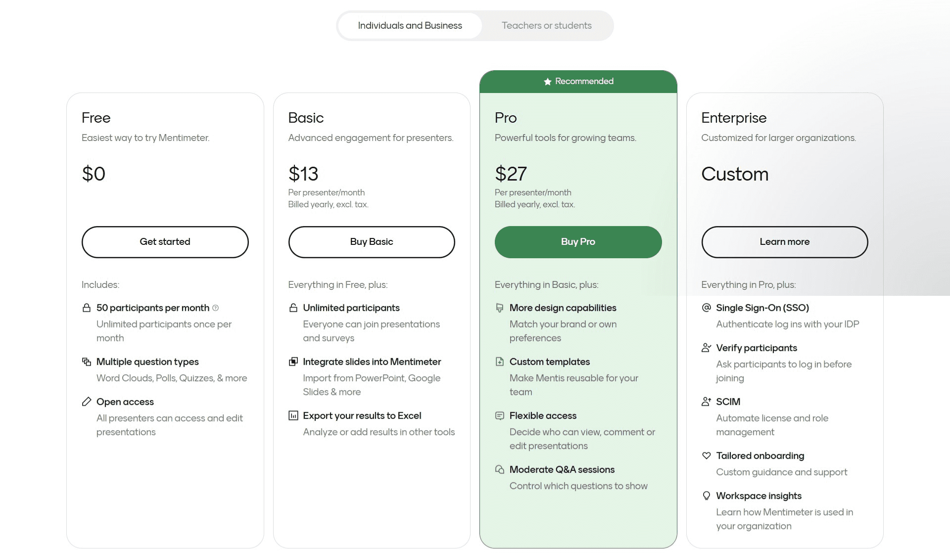Click 'Easiest way to try Mentimeter.' text
Viewport: 950px width, 560px height.
point(145,138)
